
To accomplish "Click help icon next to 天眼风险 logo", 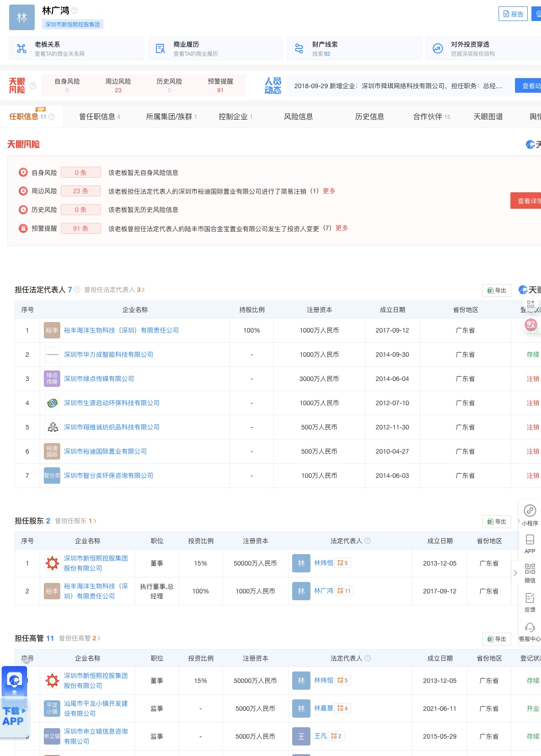I will (x=33, y=86).
